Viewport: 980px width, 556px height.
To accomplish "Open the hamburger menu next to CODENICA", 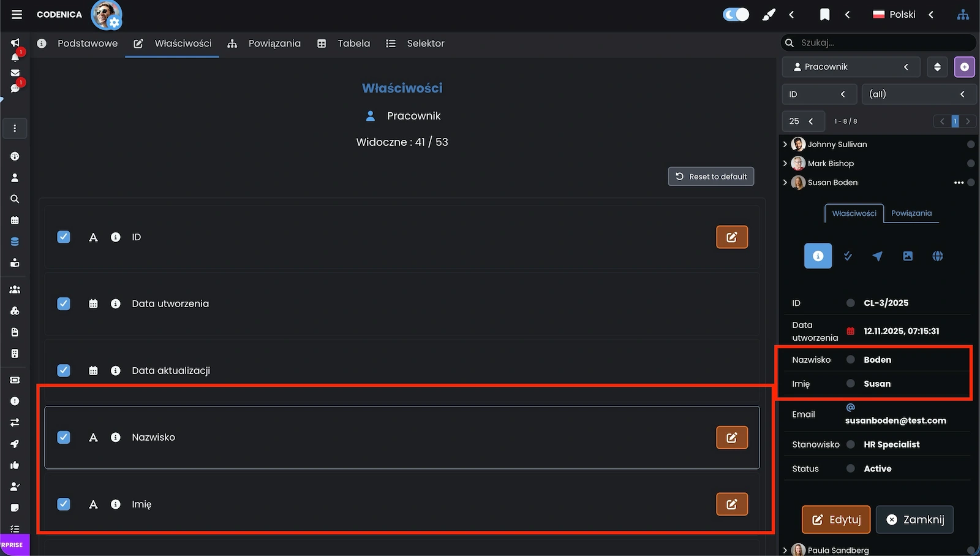I will pos(17,14).
